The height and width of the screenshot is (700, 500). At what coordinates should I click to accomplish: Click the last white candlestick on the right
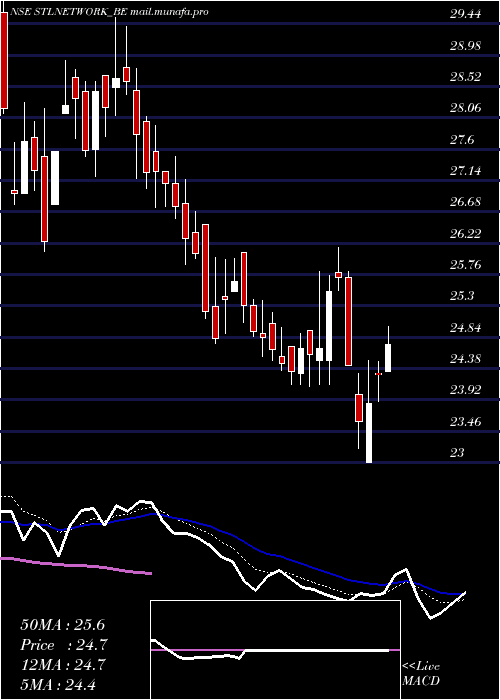click(x=388, y=358)
